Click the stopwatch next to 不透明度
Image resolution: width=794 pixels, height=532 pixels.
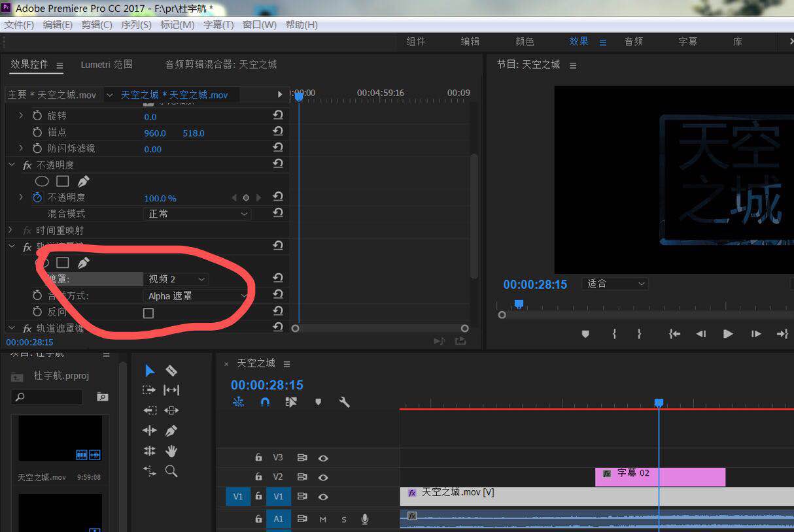tap(37, 197)
